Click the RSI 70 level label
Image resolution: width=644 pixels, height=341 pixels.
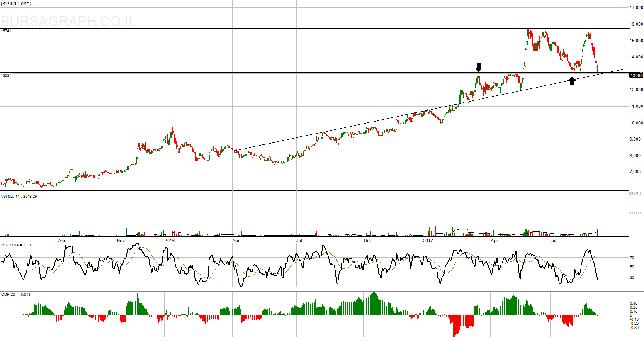click(x=632, y=258)
